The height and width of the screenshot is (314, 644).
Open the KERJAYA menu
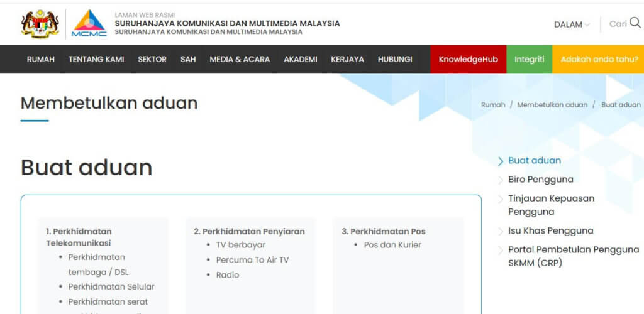click(x=347, y=60)
